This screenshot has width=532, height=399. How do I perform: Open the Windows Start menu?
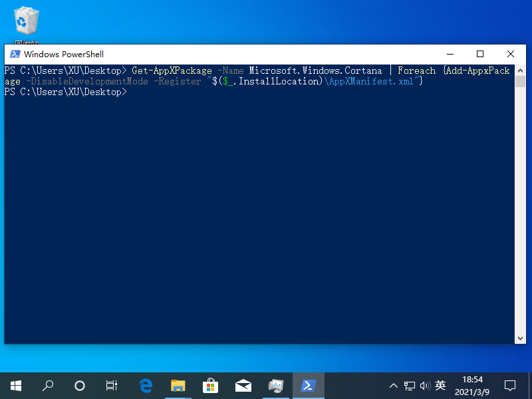pyautogui.click(x=15, y=385)
